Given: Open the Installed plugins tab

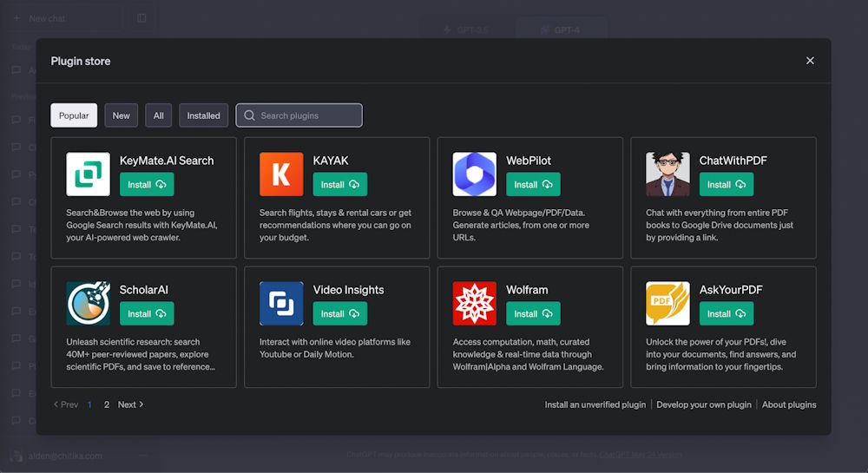Looking at the screenshot, I should pyautogui.click(x=203, y=115).
